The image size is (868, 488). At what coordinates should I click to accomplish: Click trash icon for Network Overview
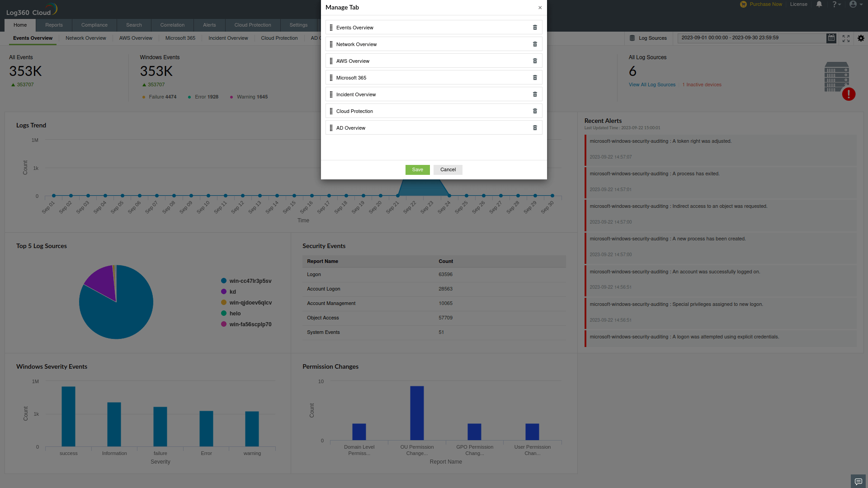tap(535, 44)
